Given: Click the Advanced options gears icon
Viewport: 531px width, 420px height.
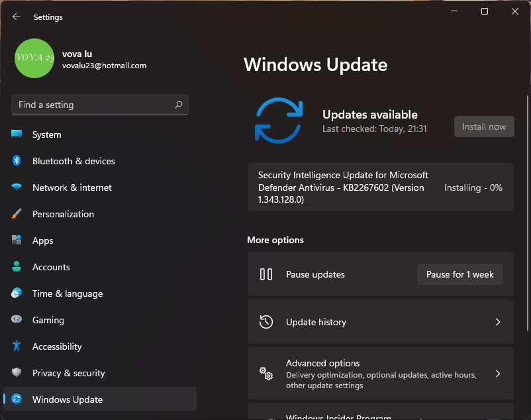Looking at the screenshot, I should pyautogui.click(x=266, y=374).
